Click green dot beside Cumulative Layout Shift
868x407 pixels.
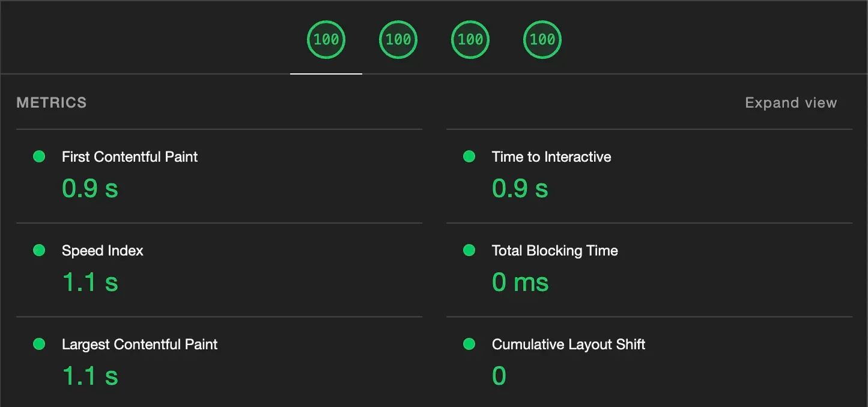point(469,344)
